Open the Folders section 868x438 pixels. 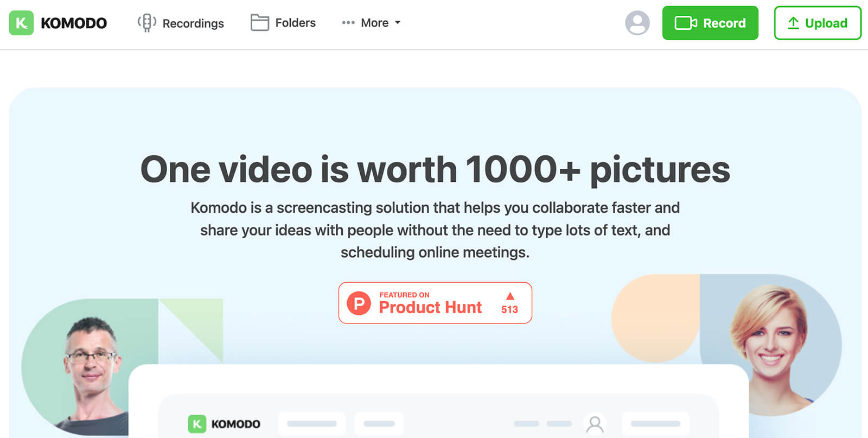pos(283,22)
